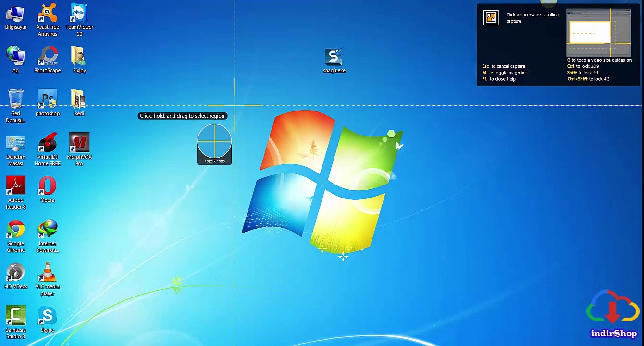This screenshot has height=346, width=644.
Task: Launch Google Chrome shortcut
Action: coord(16,236)
